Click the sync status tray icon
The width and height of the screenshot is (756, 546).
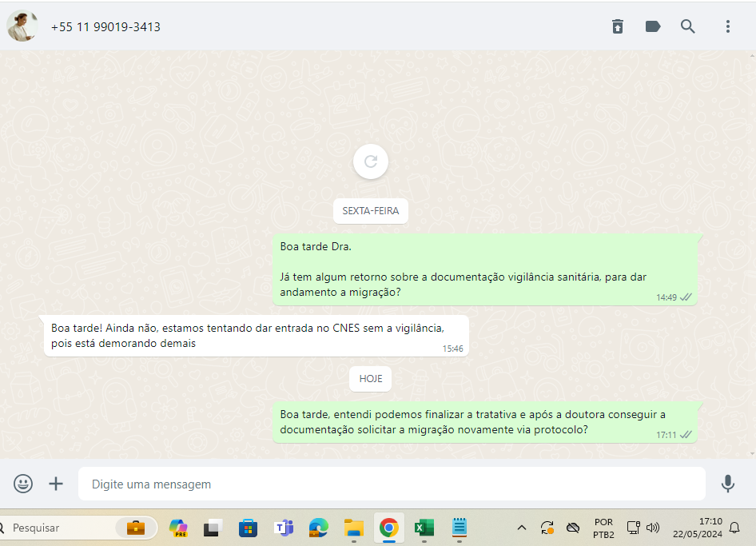(x=547, y=528)
